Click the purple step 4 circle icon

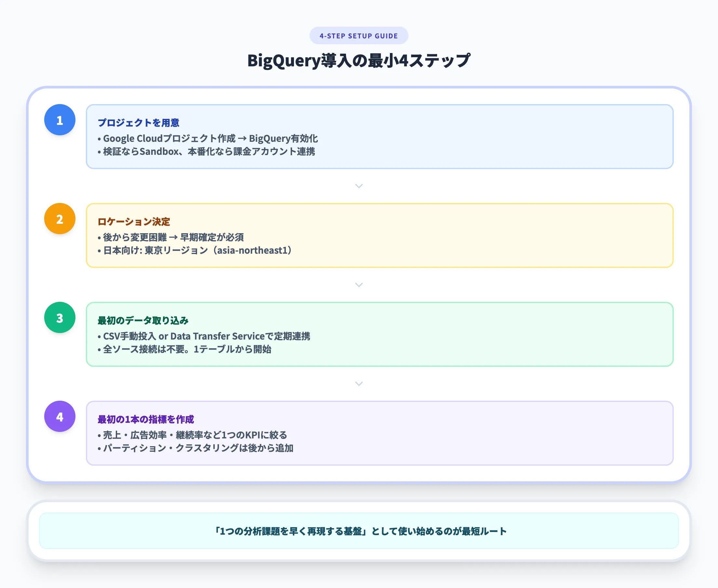[x=60, y=417]
